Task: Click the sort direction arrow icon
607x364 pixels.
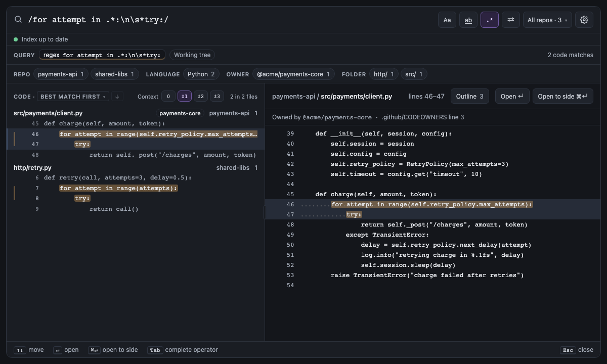Action: 117,97
